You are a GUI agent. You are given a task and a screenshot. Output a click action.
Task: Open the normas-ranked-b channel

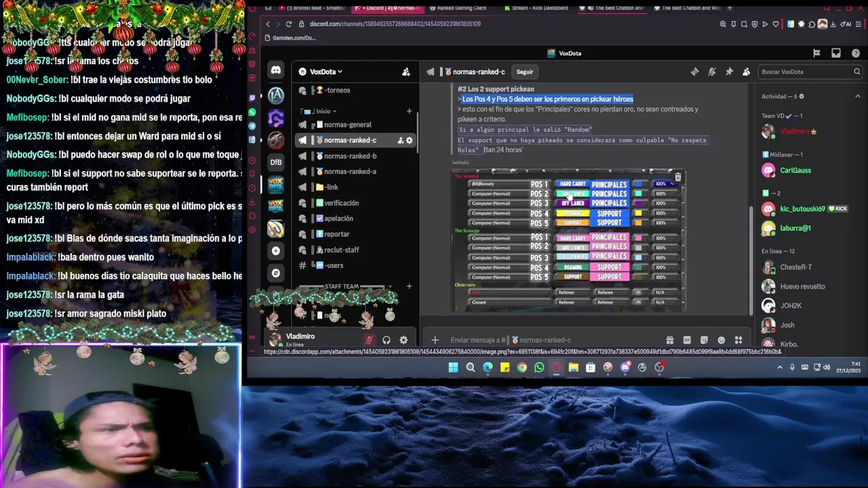[x=357, y=156]
